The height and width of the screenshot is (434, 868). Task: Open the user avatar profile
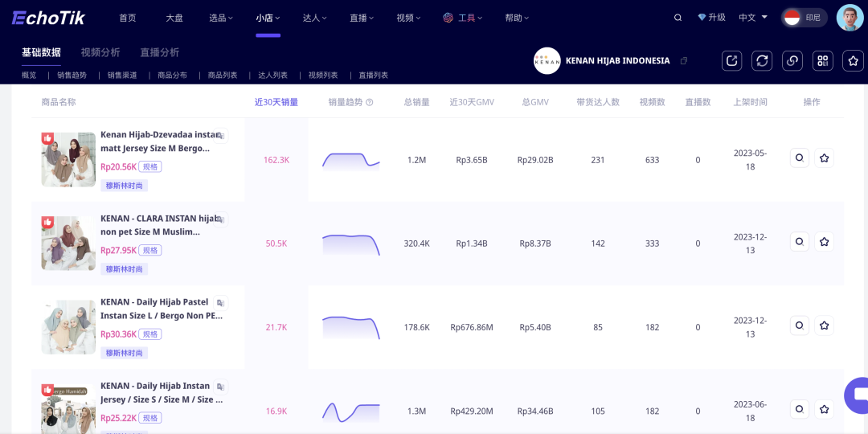[x=850, y=18]
